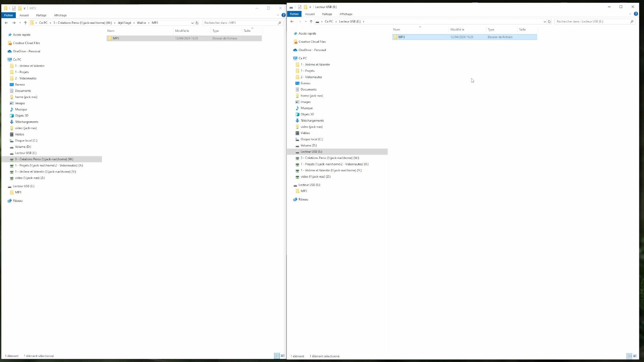Select MP3 folder icon in left file list
Screen dimensions: 644x362
[110, 38]
